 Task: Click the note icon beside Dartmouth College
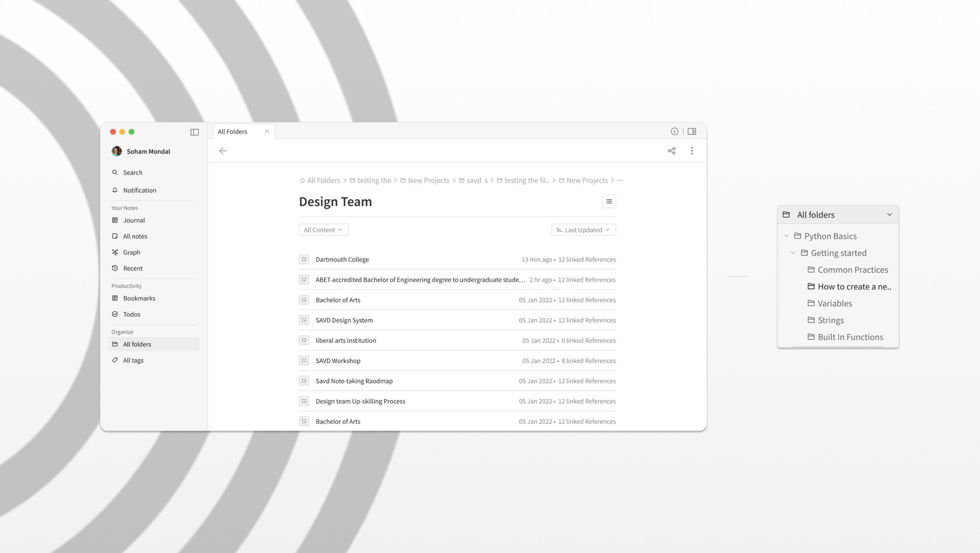pos(304,259)
